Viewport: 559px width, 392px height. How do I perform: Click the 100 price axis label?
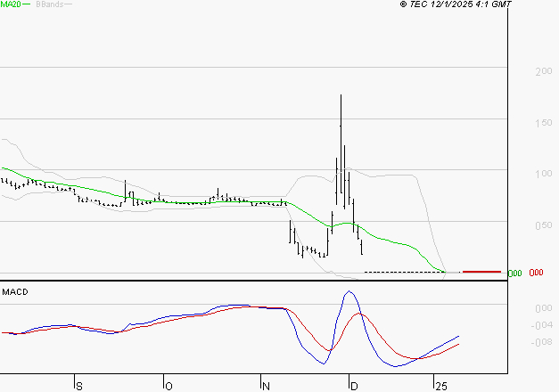[543, 174]
